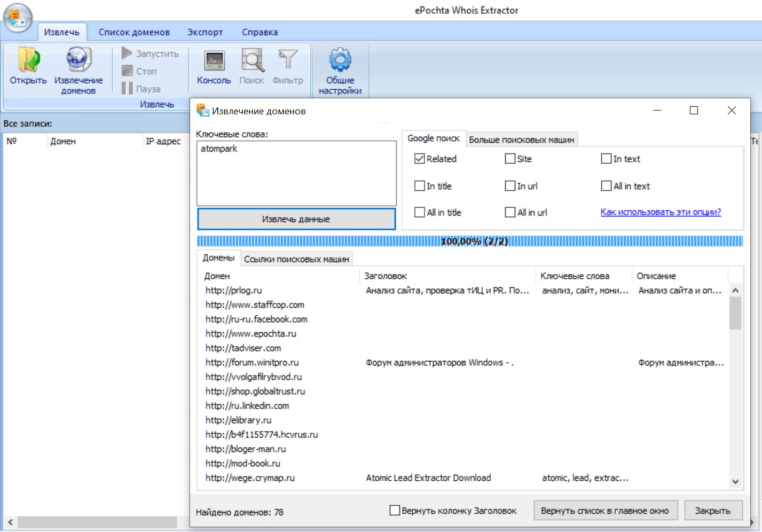Screen dimensions: 762x532
Task: Click scroll down arrow in results list
Action: point(735,481)
